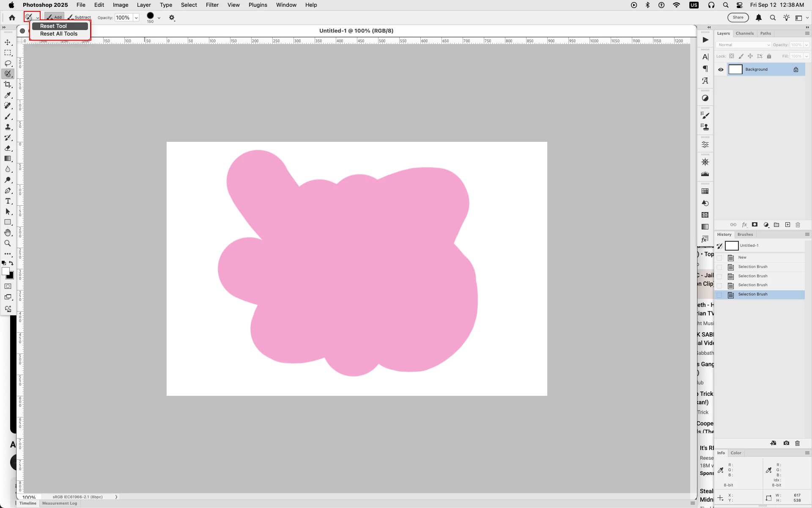Select the Crop tool

(8, 85)
